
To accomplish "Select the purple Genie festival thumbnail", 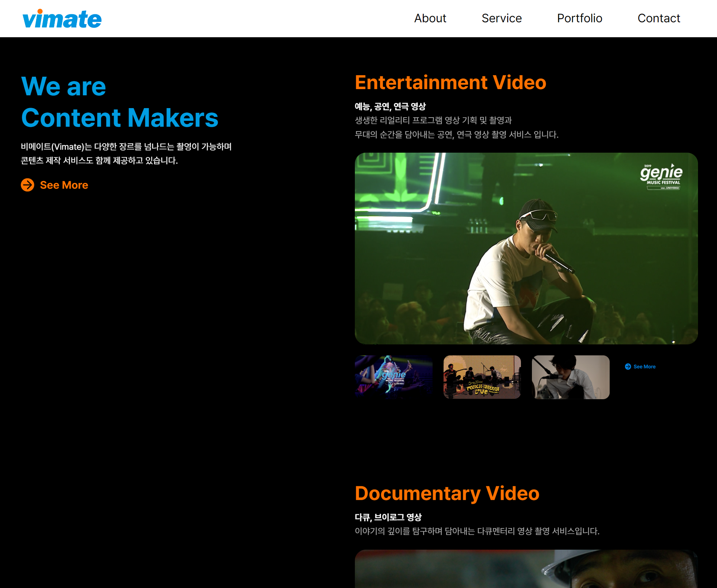I will click(394, 377).
